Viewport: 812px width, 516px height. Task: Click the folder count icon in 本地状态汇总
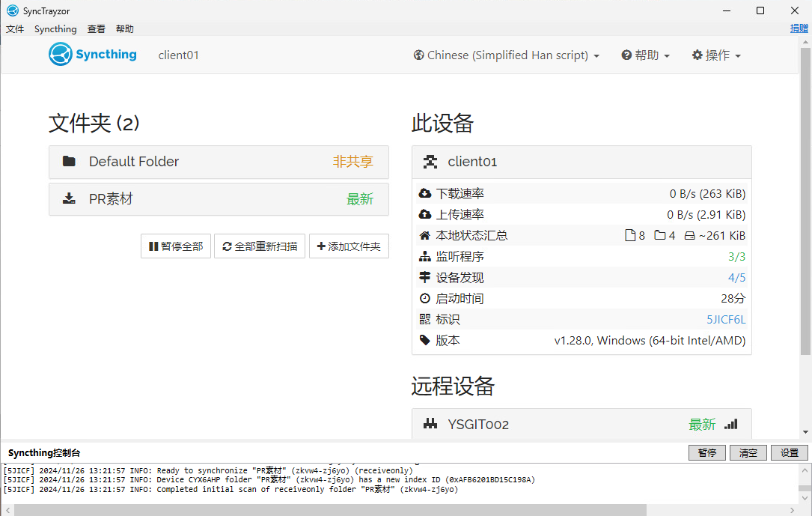click(660, 235)
